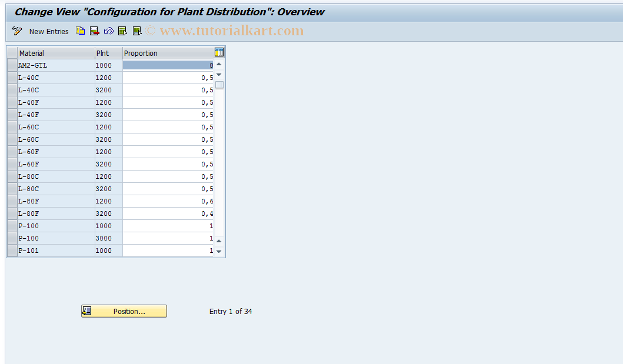Click the Entry 1 of 34 text
This screenshot has height=364, width=623.
(231, 311)
